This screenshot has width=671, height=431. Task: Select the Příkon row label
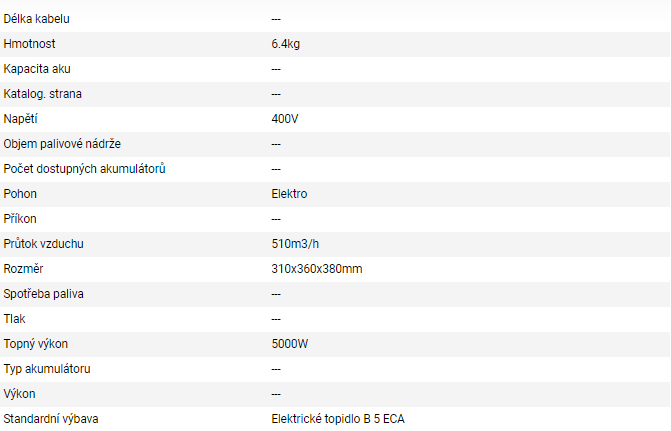pos(20,219)
